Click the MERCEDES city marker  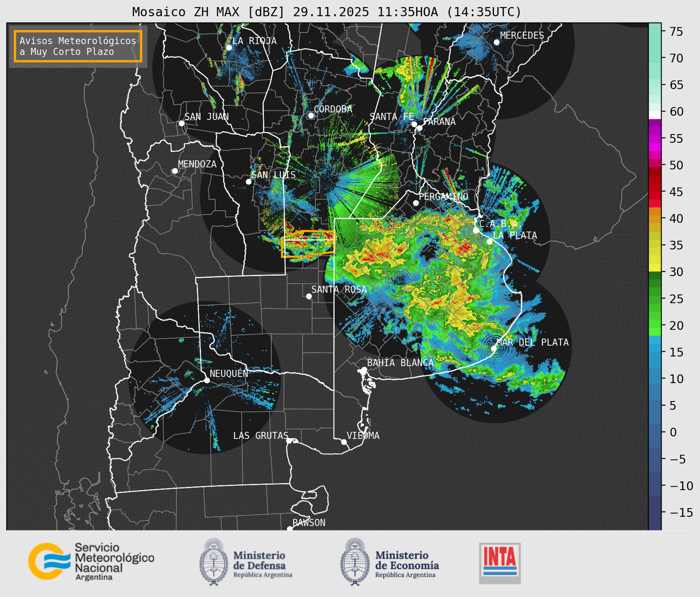pyautogui.click(x=497, y=42)
